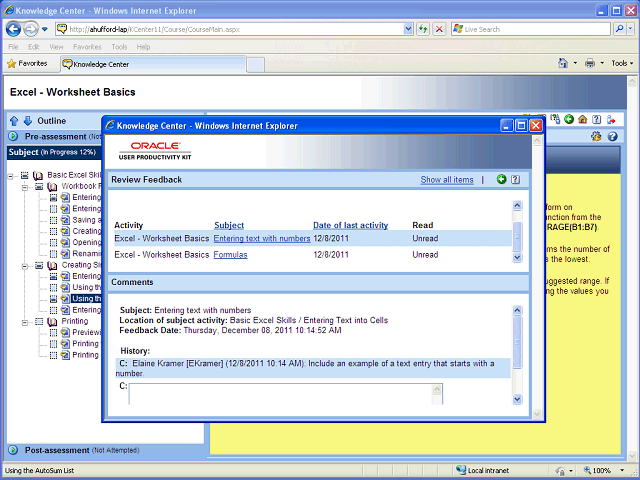Screen dimensions: 640x480
Task: Click the course toolbar house icon
Action: [x=582, y=119]
